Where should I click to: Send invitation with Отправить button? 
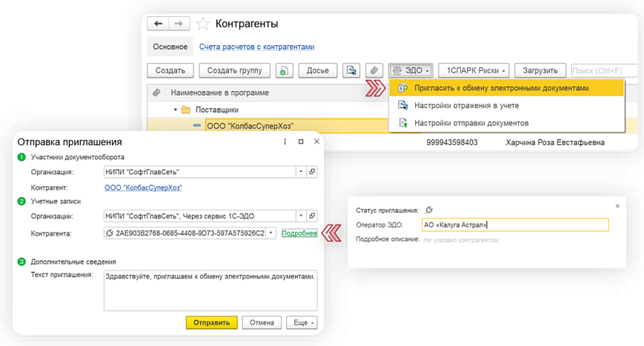coord(211,323)
